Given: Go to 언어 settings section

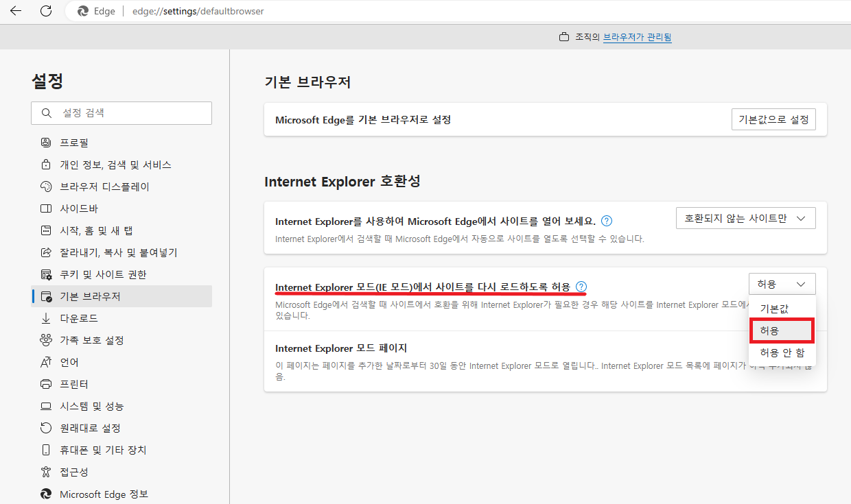Looking at the screenshot, I should (121, 362).
